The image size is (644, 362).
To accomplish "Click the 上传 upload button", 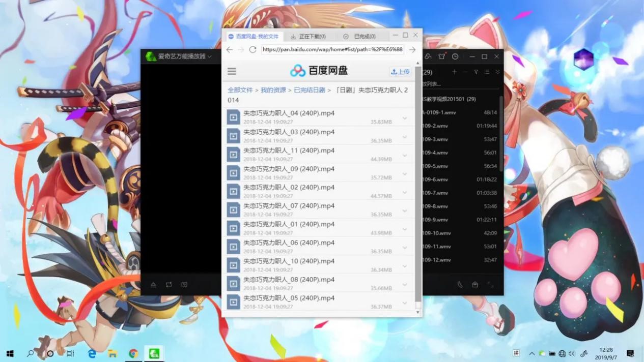I will tap(400, 71).
